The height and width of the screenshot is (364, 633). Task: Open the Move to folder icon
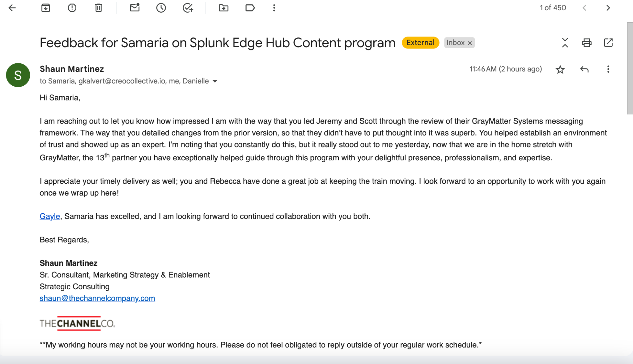click(x=223, y=8)
